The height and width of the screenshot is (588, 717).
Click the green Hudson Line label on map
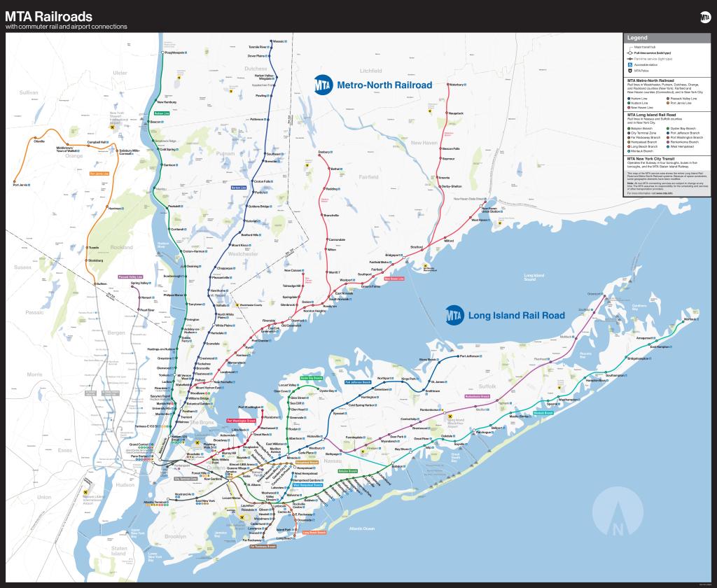pos(162,113)
